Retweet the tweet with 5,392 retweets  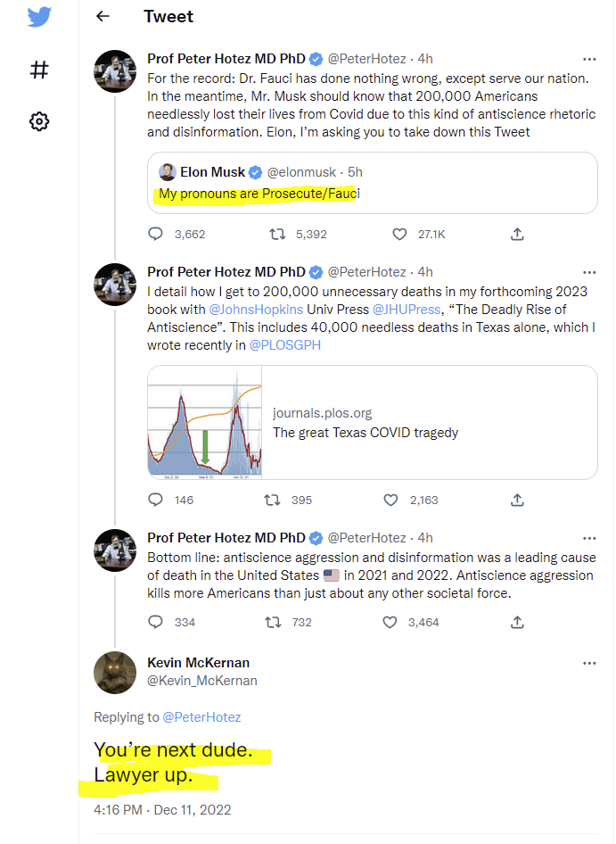[277, 235]
